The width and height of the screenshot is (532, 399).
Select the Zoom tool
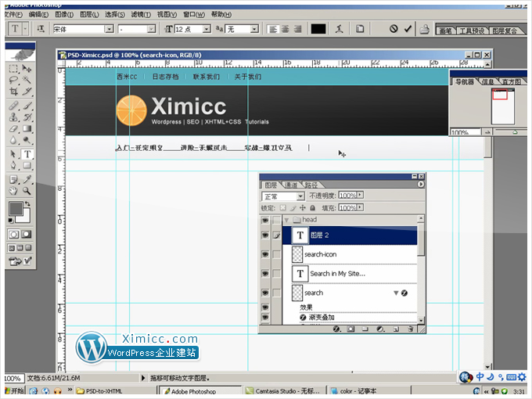coord(27,191)
